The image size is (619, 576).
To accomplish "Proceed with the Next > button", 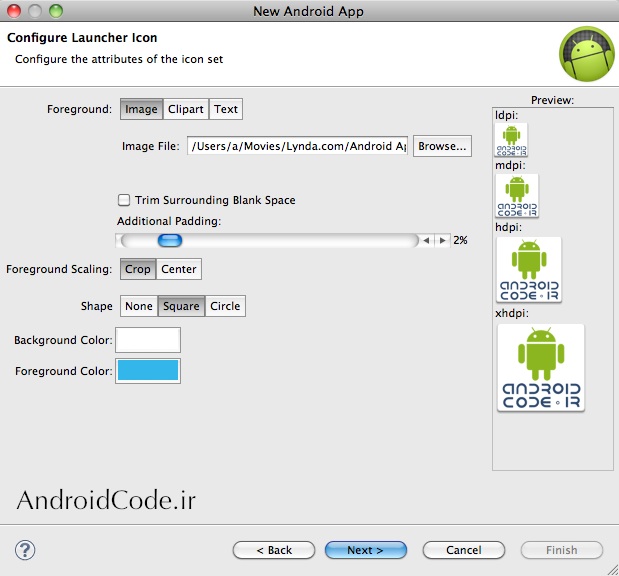I will (366, 550).
